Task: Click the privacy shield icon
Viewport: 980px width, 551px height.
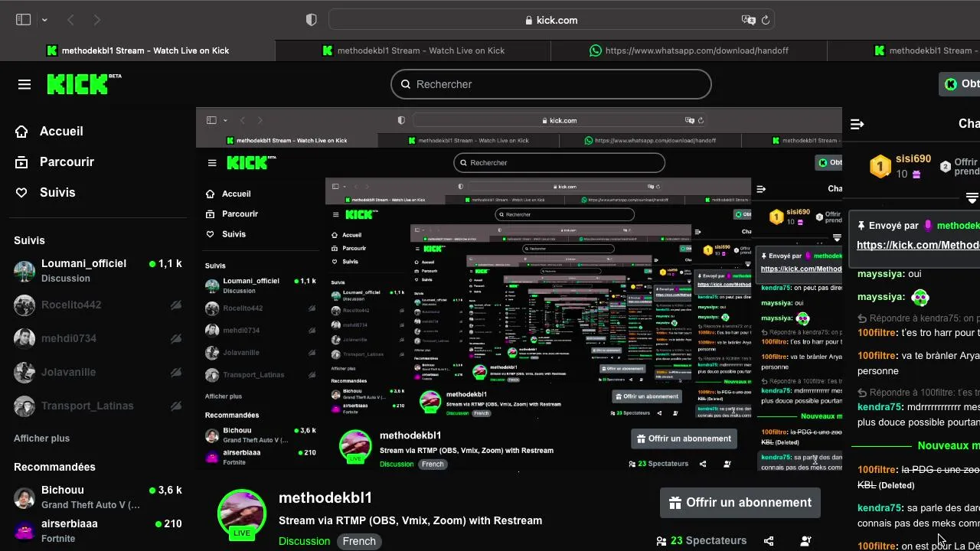Action: click(x=311, y=20)
